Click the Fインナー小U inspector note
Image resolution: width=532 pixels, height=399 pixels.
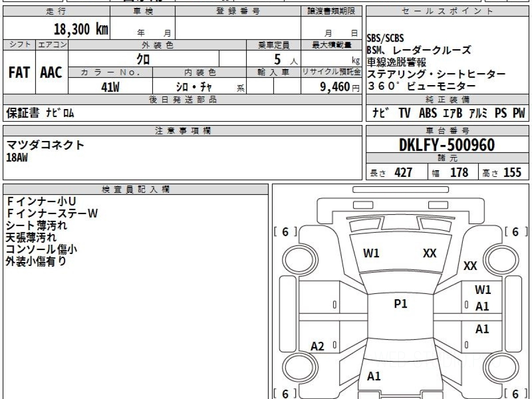click(x=42, y=202)
